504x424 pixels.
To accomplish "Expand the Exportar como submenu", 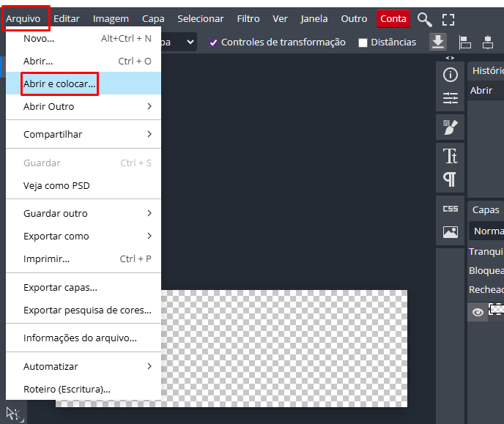I will point(84,236).
